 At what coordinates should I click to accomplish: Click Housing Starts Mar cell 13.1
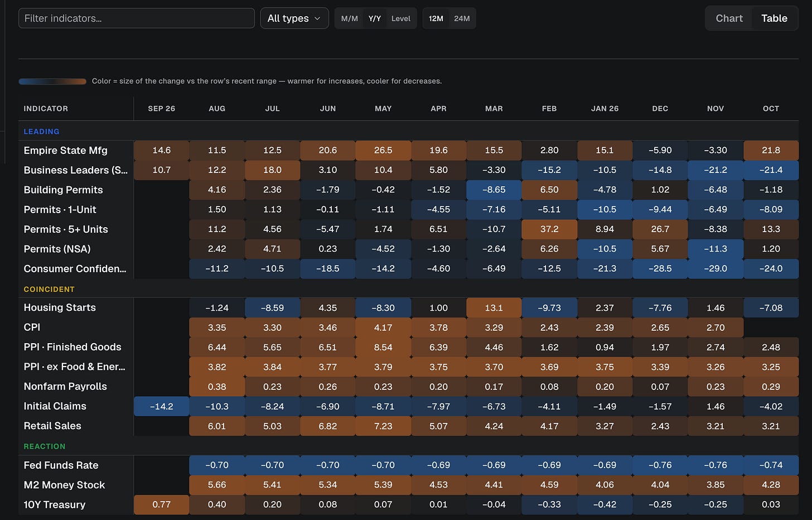494,308
